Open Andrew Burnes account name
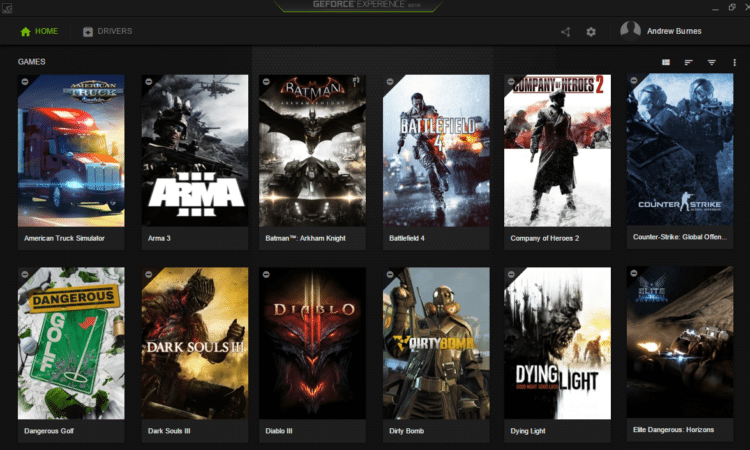The image size is (750, 450). (674, 31)
